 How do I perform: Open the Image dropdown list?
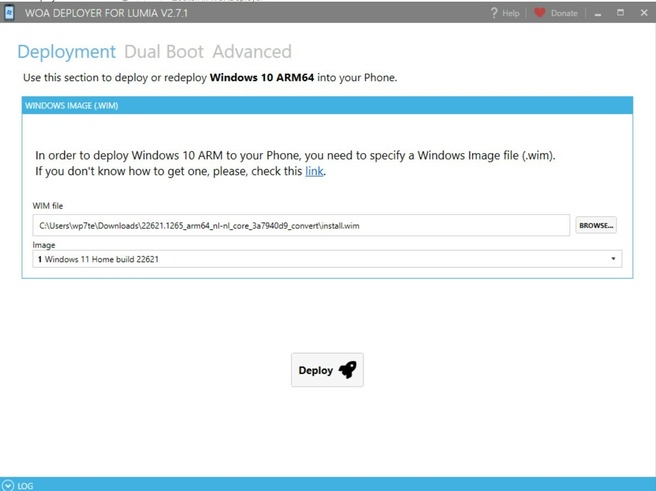tap(327, 259)
